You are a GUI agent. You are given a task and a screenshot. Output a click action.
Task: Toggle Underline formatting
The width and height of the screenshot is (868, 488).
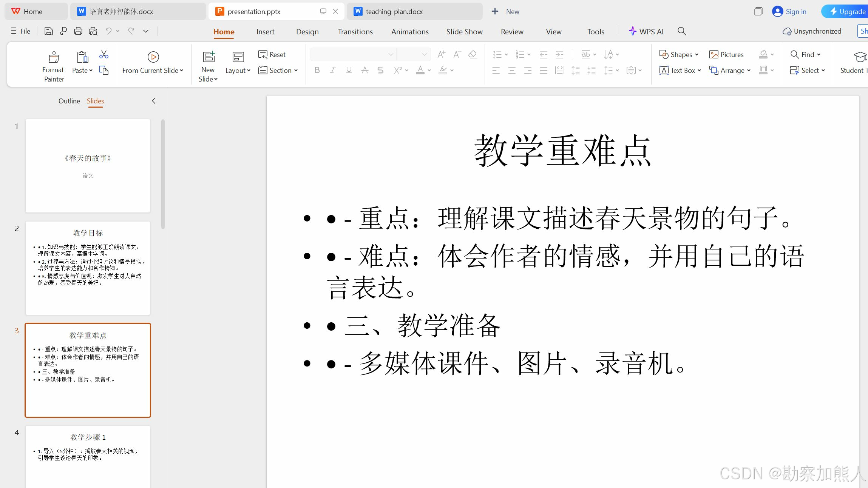point(349,70)
